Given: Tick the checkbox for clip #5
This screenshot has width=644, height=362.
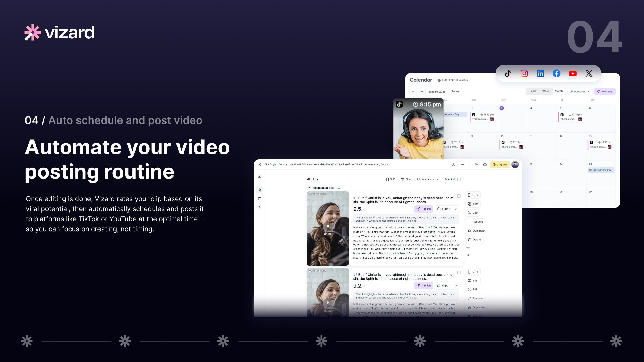Looking at the screenshot, I should (459, 273).
